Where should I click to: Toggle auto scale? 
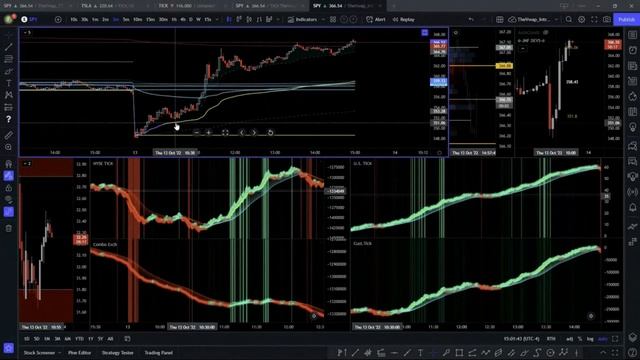(x=603, y=339)
